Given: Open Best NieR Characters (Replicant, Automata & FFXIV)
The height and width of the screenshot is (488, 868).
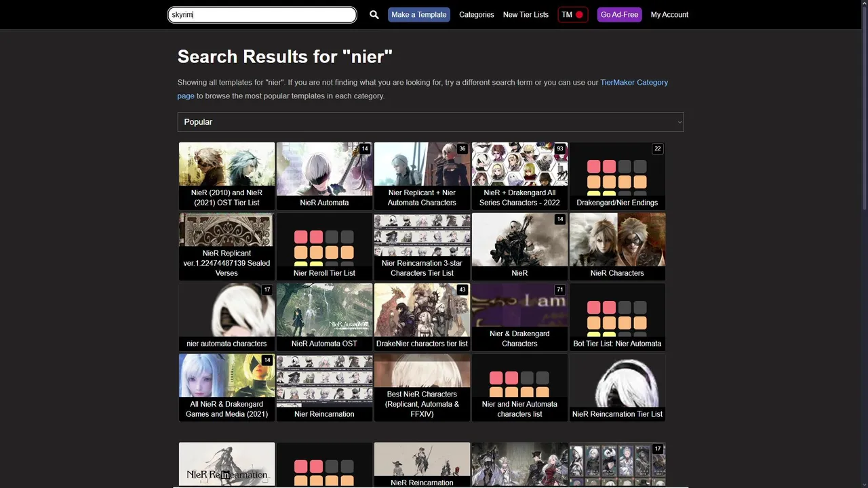Looking at the screenshot, I should 422,387.
